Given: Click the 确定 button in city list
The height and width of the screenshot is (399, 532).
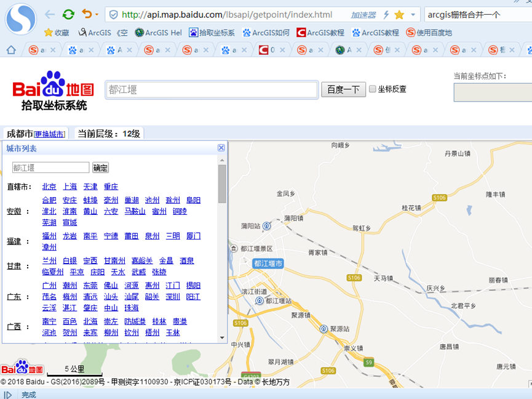Looking at the screenshot, I should pos(100,167).
